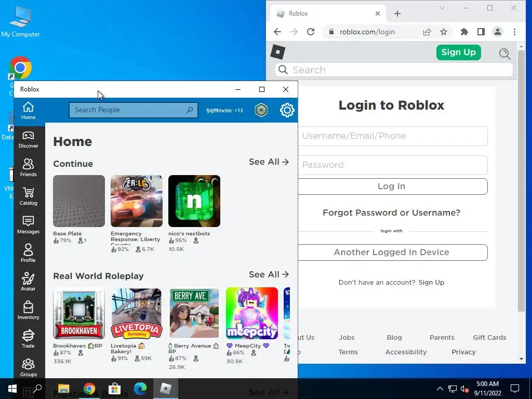This screenshot has height=399, width=532.
Task: Open Chrome extensions puzzle icon
Action: [464, 32]
